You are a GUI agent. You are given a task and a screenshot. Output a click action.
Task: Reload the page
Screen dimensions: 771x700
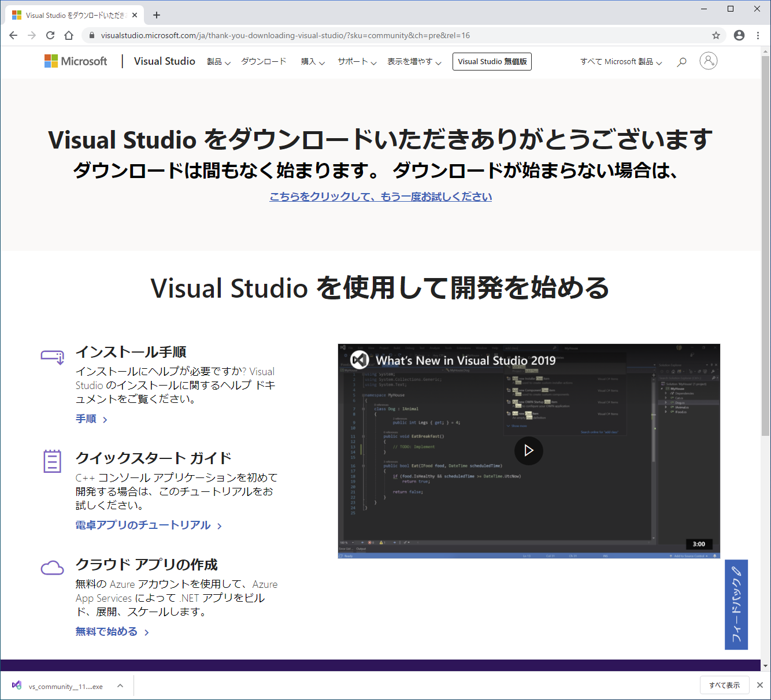pos(50,35)
